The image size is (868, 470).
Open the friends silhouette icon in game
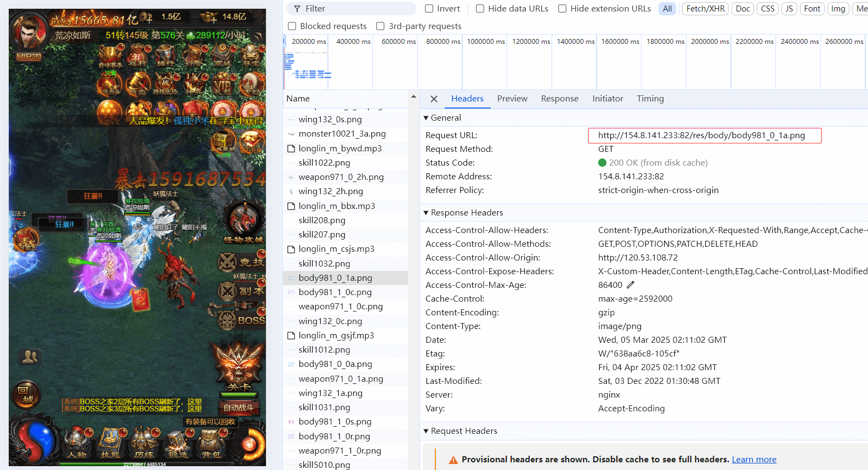tap(30, 357)
